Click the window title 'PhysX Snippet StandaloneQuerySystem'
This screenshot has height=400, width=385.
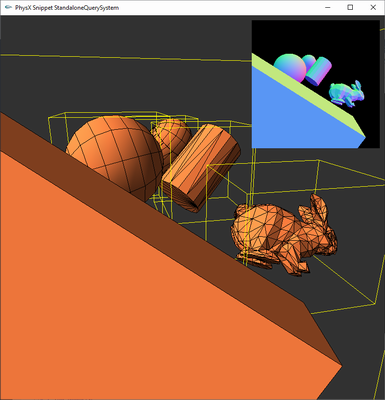67,7
